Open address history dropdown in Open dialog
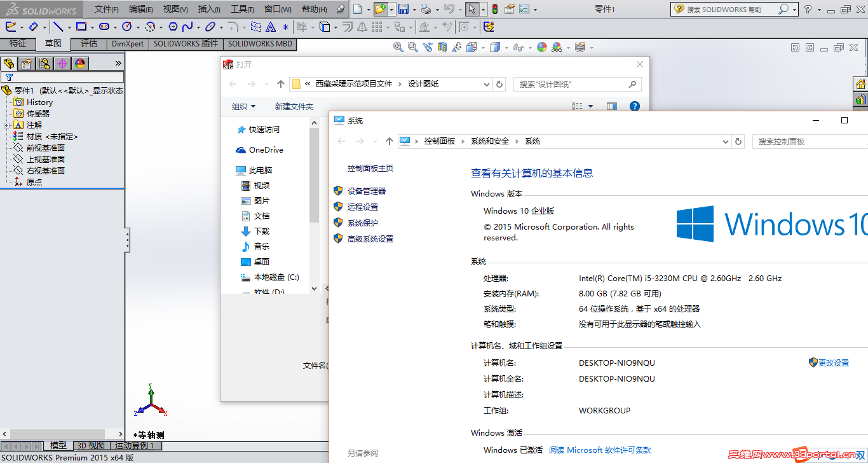This screenshot has height=463, width=868. tap(487, 84)
